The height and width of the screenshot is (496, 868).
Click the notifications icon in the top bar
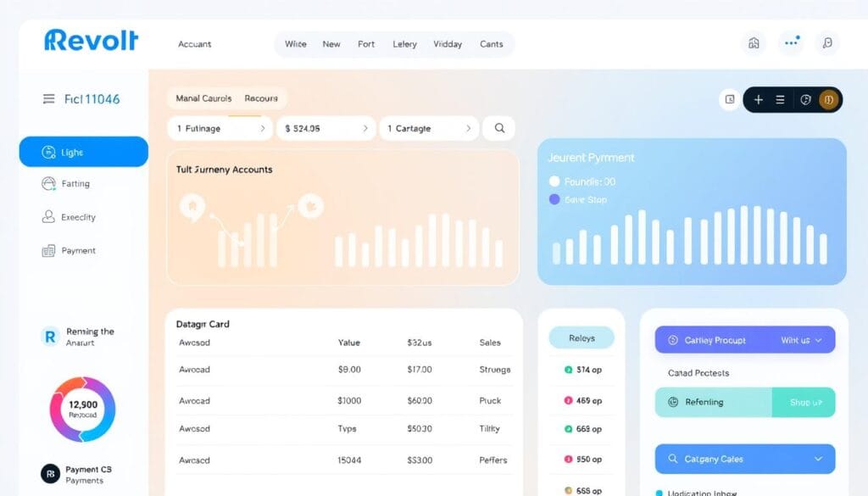(x=791, y=43)
